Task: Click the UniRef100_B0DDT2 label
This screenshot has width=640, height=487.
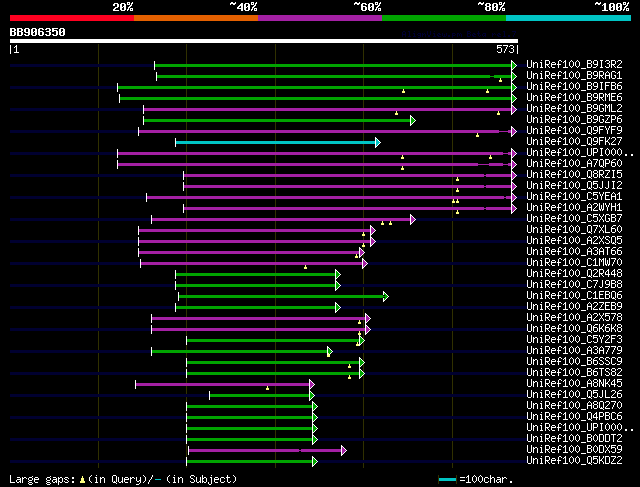Action: 574,439
